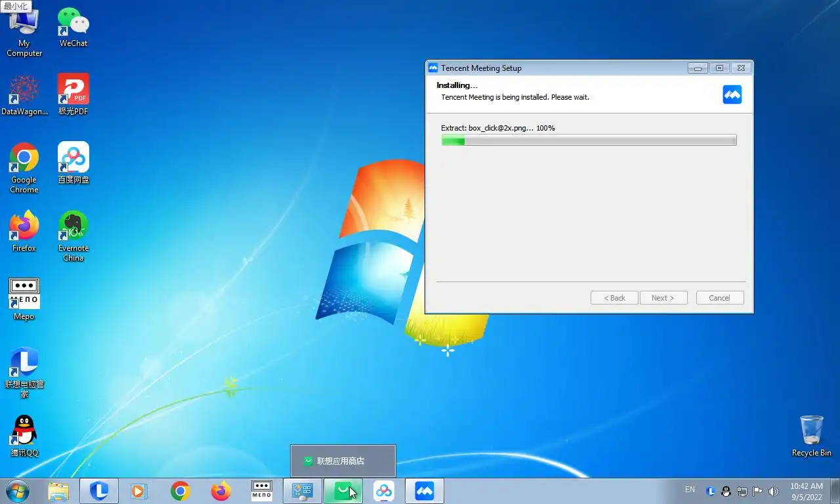This screenshot has height=504, width=840.
Task: Click the < Back button
Action: [614, 298]
